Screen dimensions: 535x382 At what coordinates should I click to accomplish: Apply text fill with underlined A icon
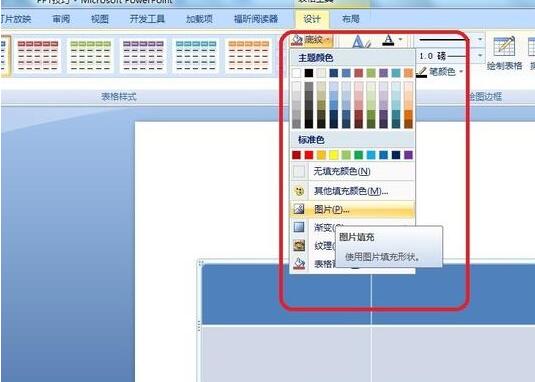point(388,41)
